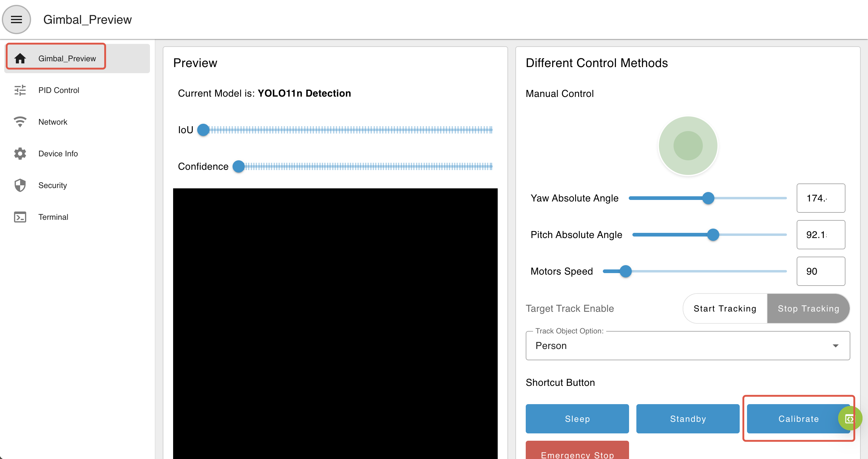
Task: Open the Terminal page
Action: pyautogui.click(x=77, y=217)
